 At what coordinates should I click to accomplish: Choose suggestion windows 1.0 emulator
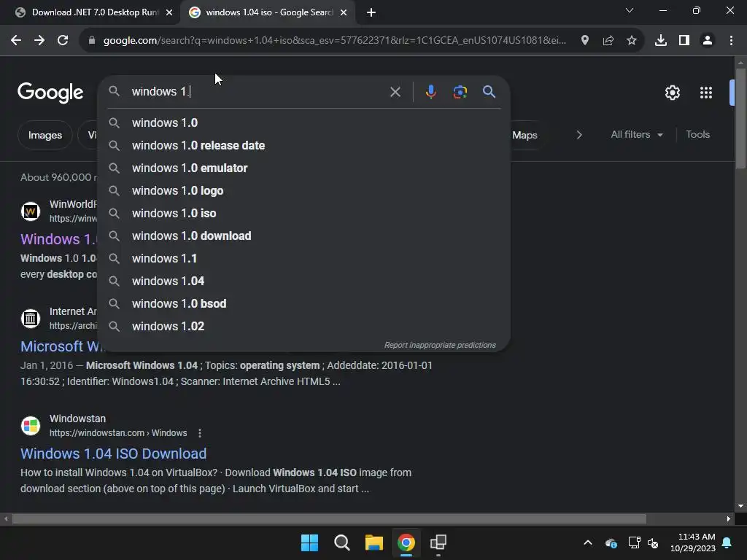tap(304, 168)
